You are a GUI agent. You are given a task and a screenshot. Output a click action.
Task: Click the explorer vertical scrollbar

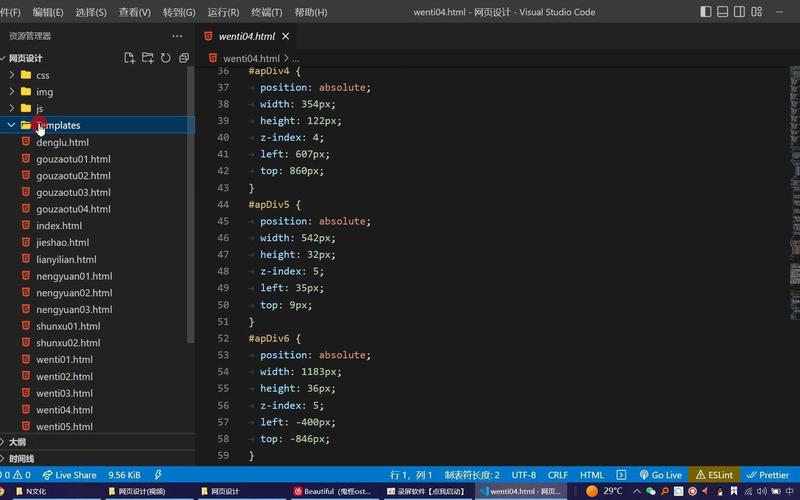pyautogui.click(x=191, y=204)
